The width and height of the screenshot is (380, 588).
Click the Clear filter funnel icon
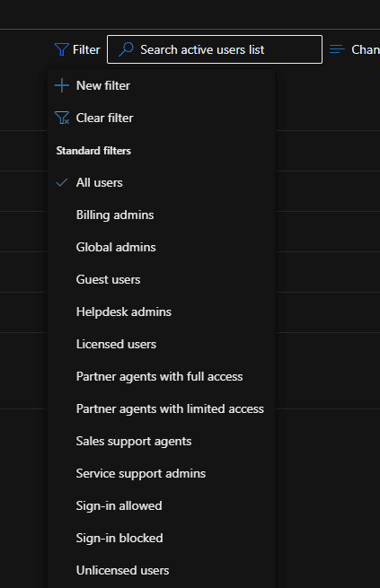click(x=62, y=118)
